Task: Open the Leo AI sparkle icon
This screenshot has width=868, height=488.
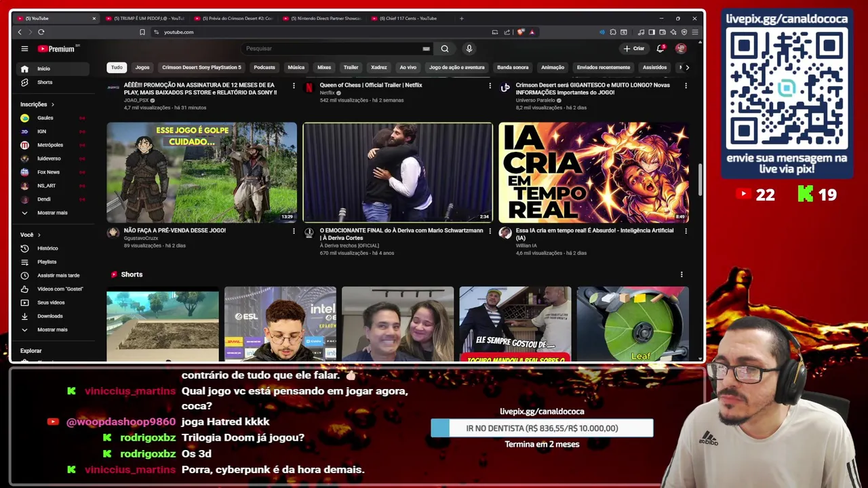Action: click(673, 32)
